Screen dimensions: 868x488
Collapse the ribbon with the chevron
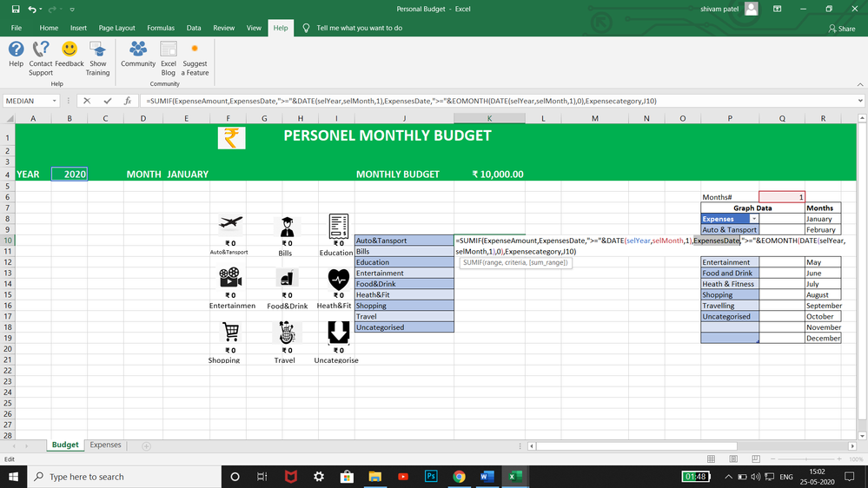click(859, 84)
